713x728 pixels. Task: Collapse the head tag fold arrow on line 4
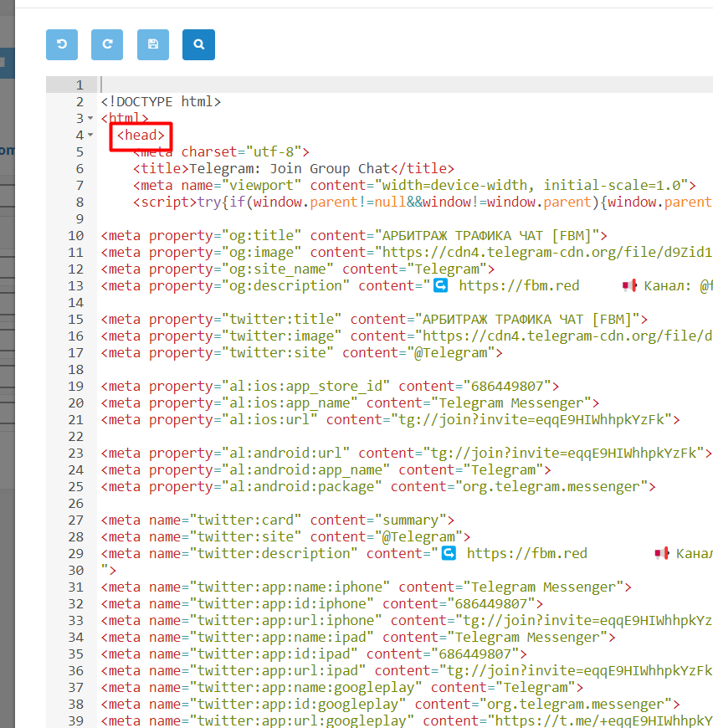(x=90, y=135)
